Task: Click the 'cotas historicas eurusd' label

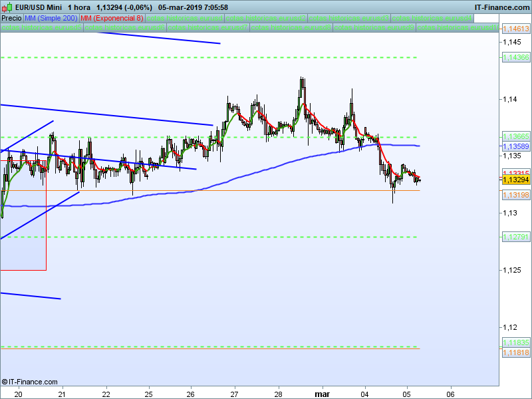Action: tap(185, 19)
